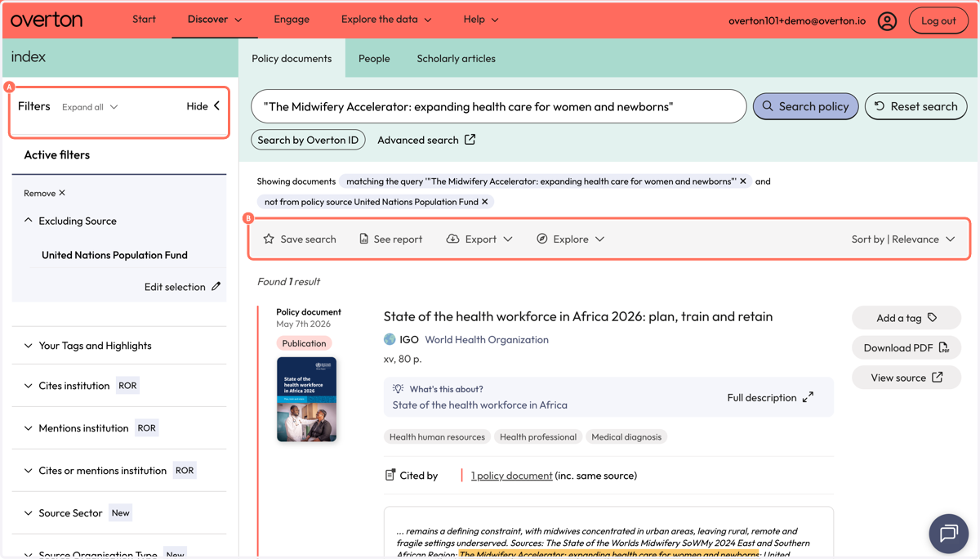Click the magnifier icon in Search policy
This screenshot has width=980, height=559.
pyautogui.click(x=768, y=106)
